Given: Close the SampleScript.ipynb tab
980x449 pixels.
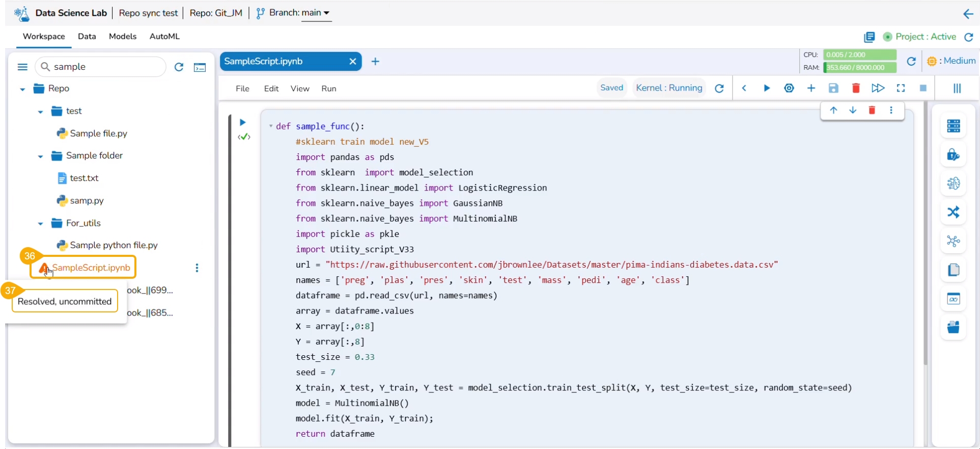Looking at the screenshot, I should point(352,61).
